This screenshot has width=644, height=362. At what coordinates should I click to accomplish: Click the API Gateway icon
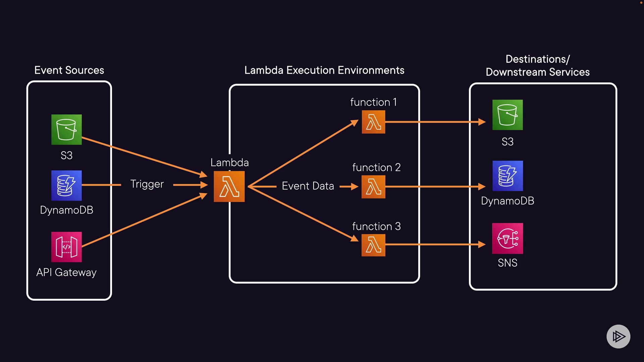point(66,247)
